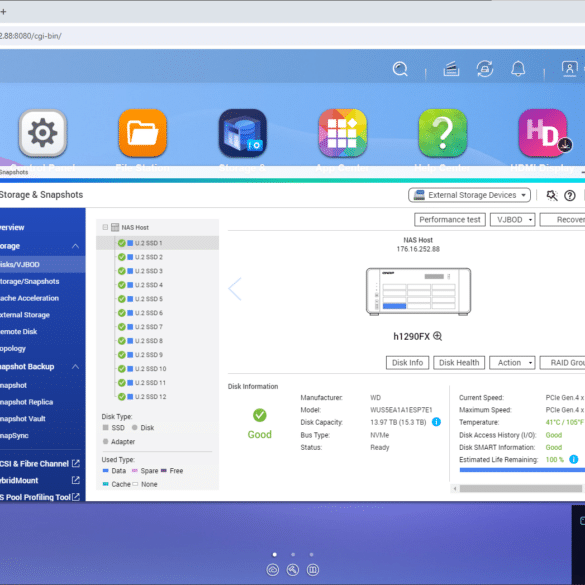Open the user account icon
This screenshot has height=585, width=585.
pos(570,69)
